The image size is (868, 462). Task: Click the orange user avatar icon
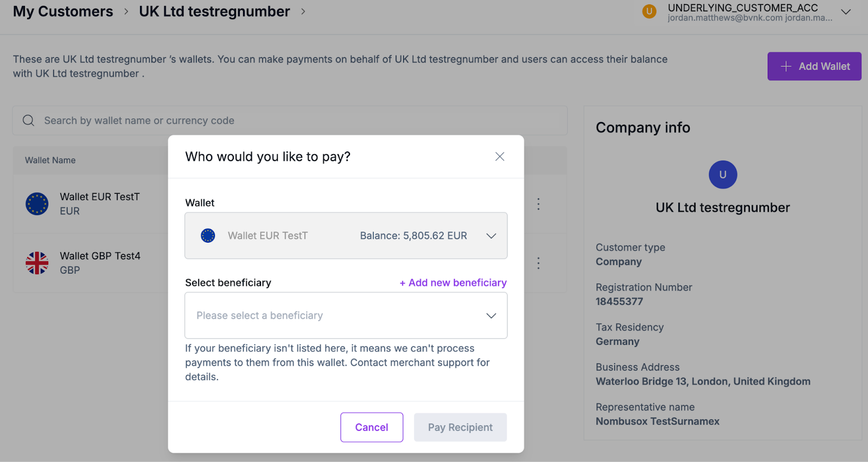click(x=649, y=11)
